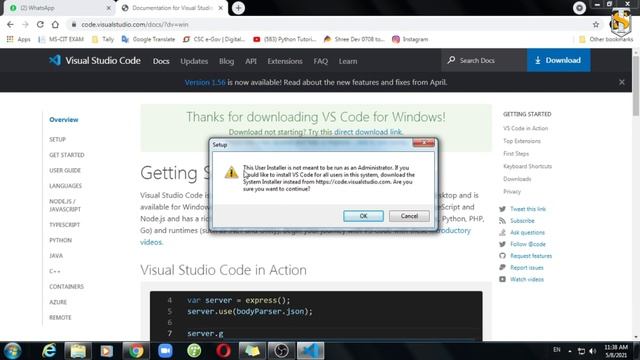The height and width of the screenshot is (360, 640).
Task: Jump to Top Extensions section
Action: coord(522,141)
